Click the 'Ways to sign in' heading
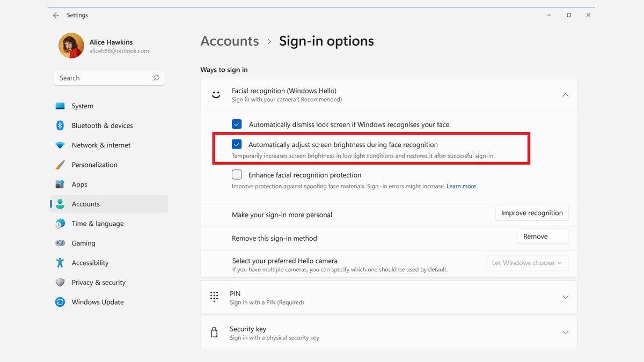 (x=224, y=70)
